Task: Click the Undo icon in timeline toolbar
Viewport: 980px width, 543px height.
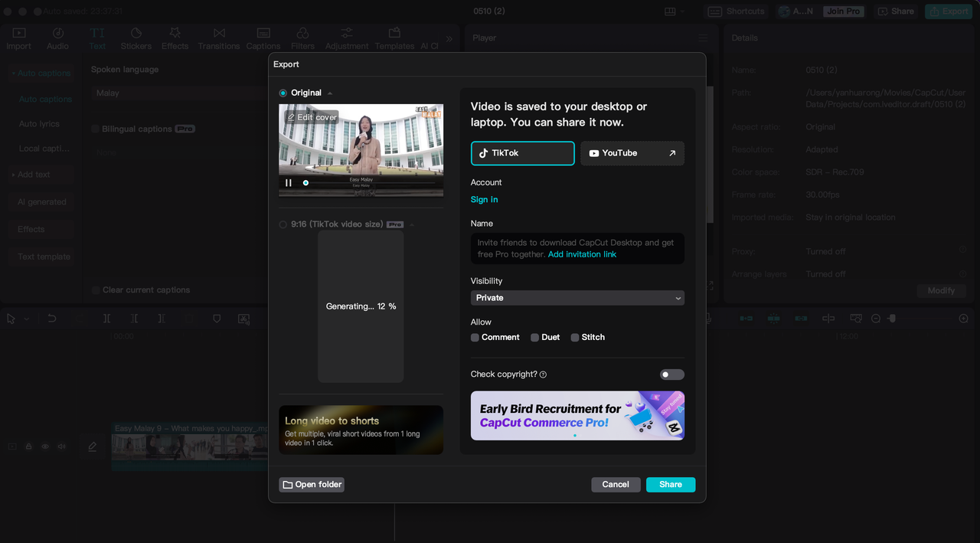Action: pyautogui.click(x=52, y=319)
